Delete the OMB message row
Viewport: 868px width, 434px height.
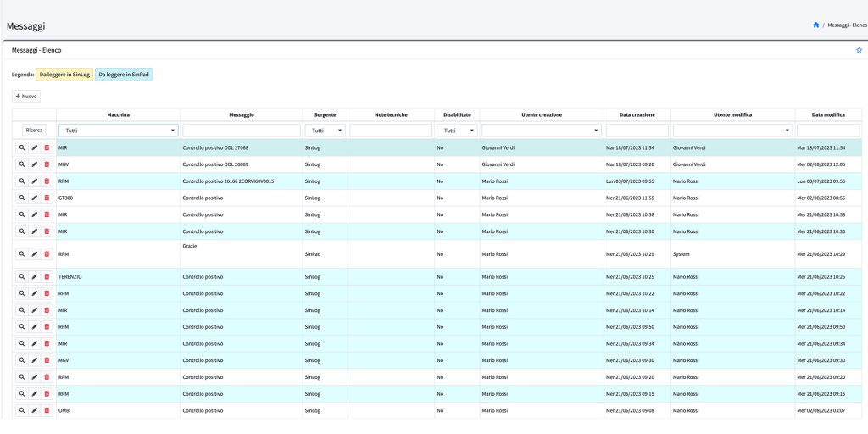47,410
